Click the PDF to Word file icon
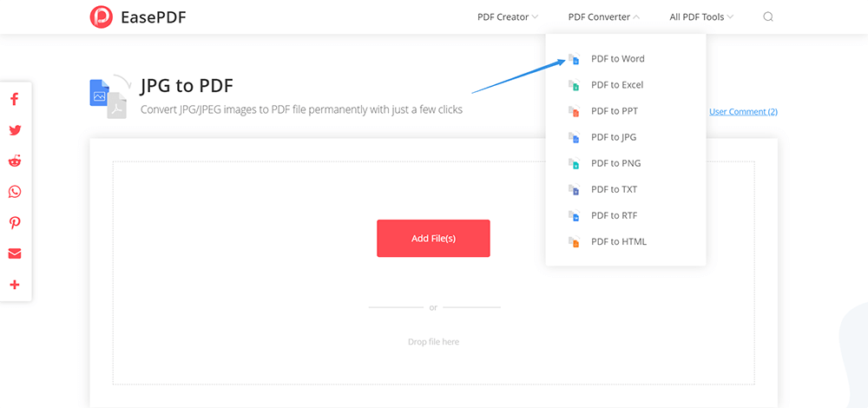Image resolution: width=868 pixels, height=408 pixels. click(574, 59)
